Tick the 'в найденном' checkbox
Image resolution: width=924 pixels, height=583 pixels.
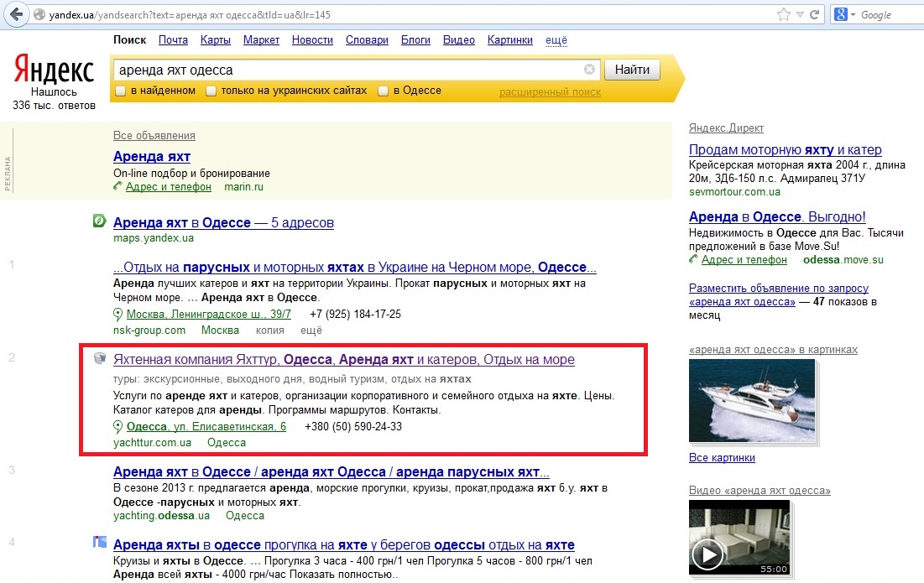(120, 91)
